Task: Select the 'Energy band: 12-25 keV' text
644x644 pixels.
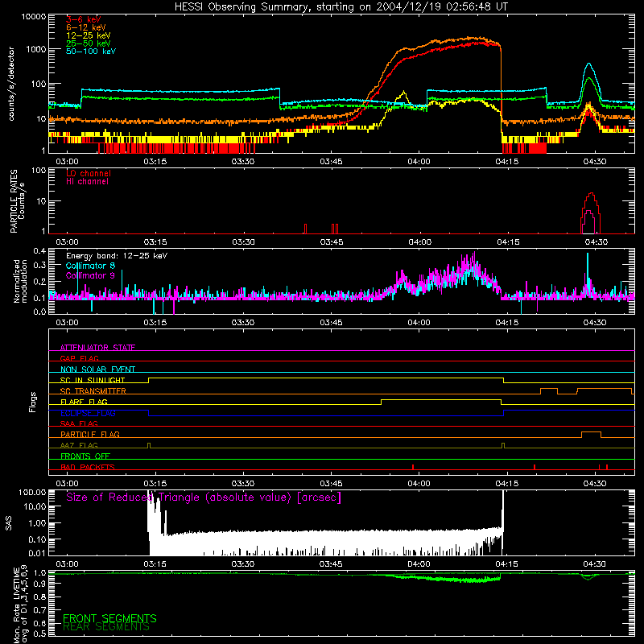Action: tap(117, 256)
